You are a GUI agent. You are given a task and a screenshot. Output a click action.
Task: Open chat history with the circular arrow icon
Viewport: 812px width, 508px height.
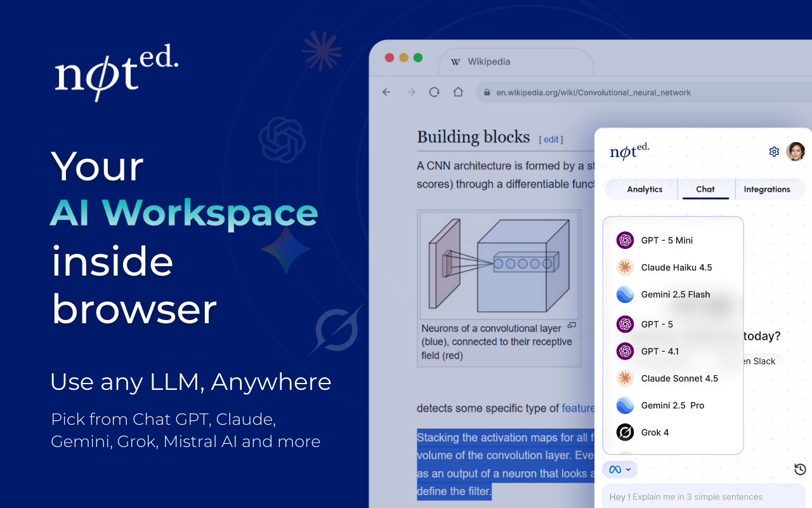click(799, 469)
